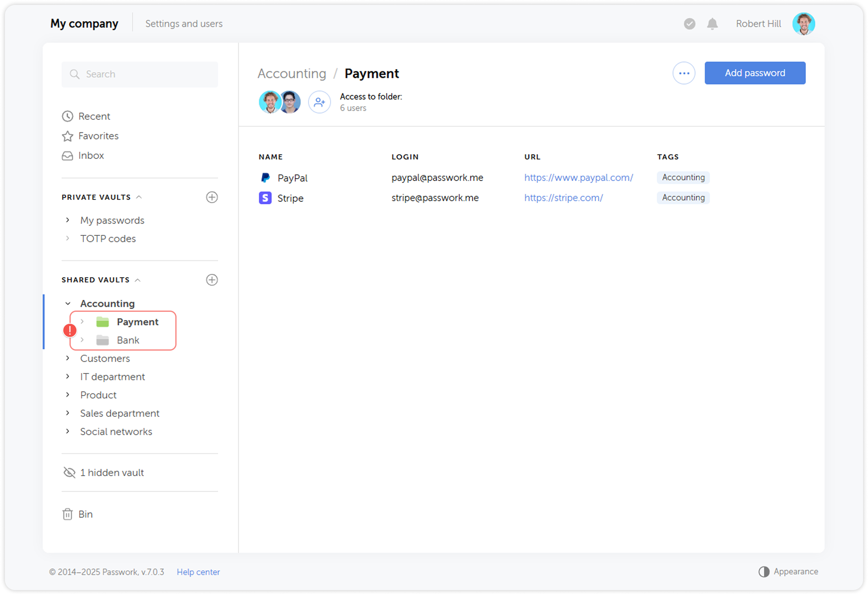The height and width of the screenshot is (595, 868).
Task: Click the Add password button
Action: (x=754, y=73)
